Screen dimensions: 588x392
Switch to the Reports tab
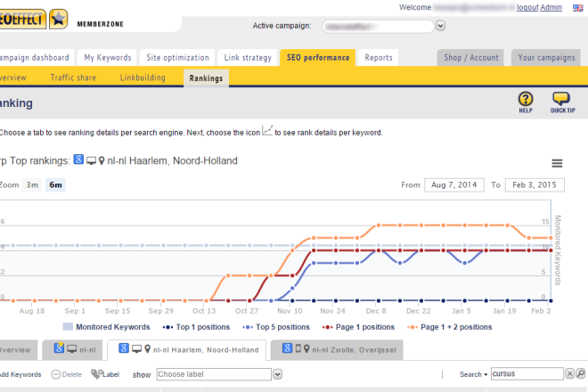click(x=379, y=58)
